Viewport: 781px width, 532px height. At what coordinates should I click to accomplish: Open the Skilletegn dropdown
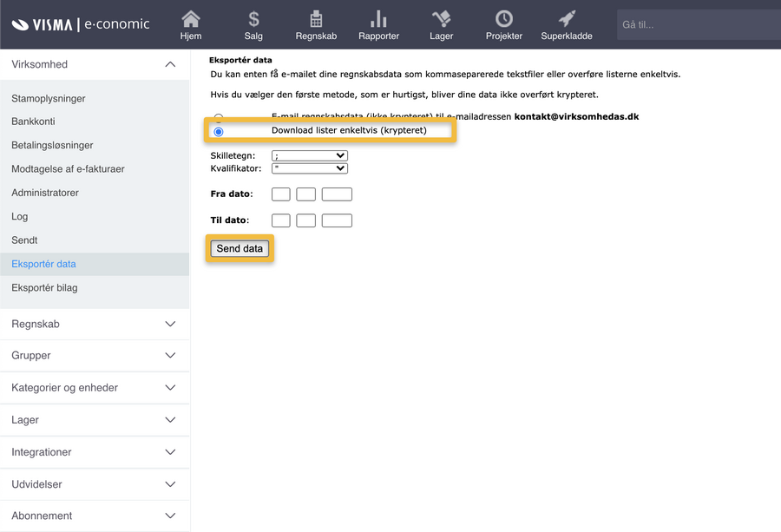pos(309,155)
